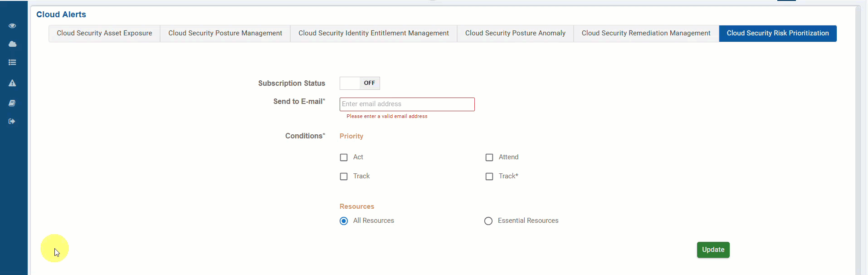
Task: Check the Act priority checkbox
Action: click(344, 157)
